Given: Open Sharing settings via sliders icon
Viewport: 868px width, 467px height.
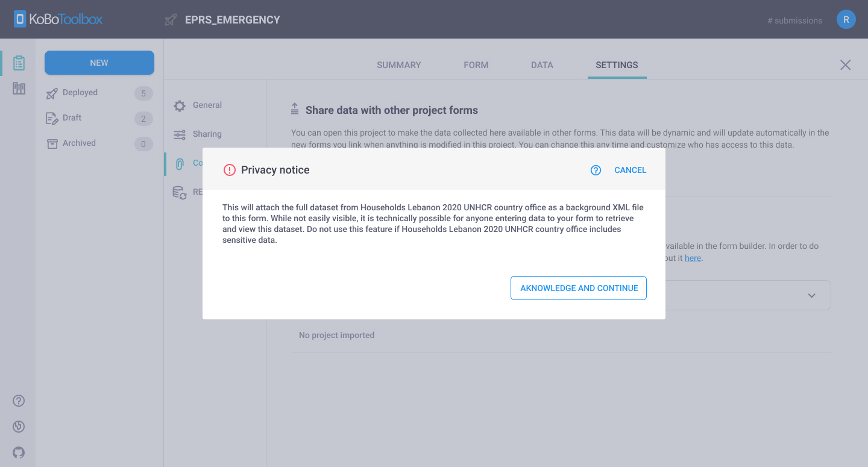Looking at the screenshot, I should point(179,134).
